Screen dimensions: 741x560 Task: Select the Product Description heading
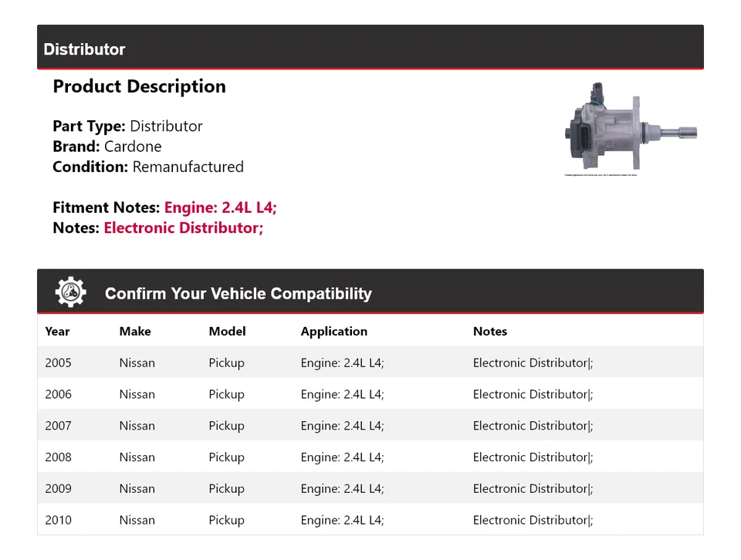(x=139, y=86)
